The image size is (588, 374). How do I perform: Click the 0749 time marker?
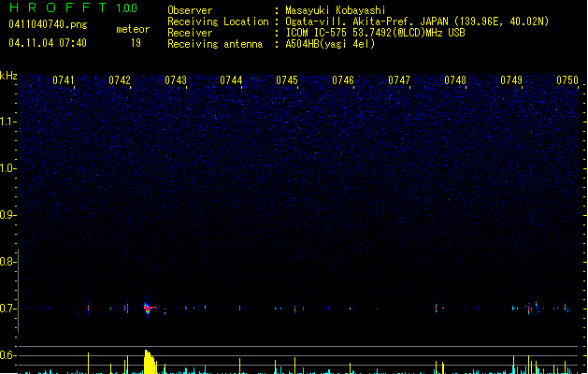[511, 80]
